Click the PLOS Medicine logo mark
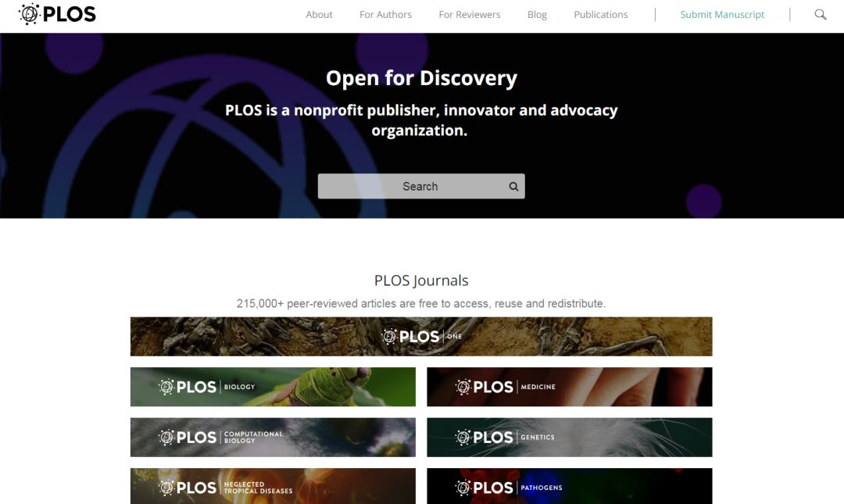This screenshot has height=504, width=844. coord(463,387)
